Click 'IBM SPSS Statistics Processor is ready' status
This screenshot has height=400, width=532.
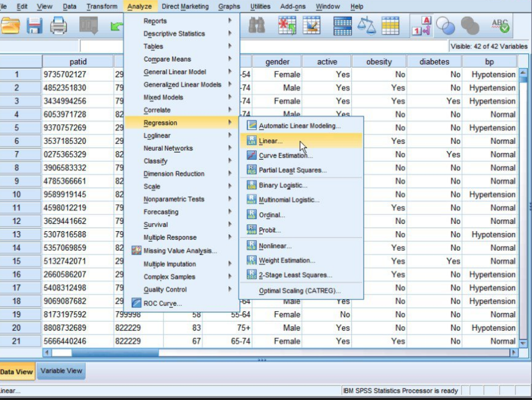coord(400,390)
